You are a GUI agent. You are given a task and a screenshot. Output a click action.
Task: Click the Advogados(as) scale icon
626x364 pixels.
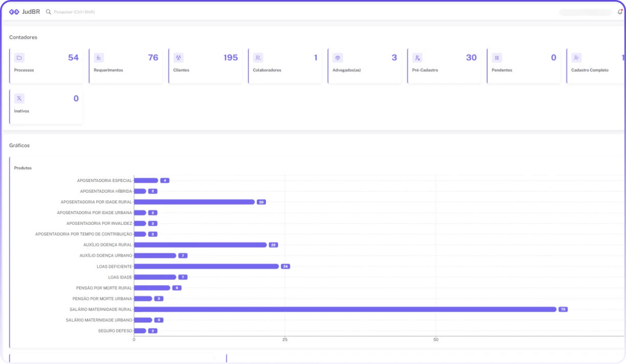338,58
